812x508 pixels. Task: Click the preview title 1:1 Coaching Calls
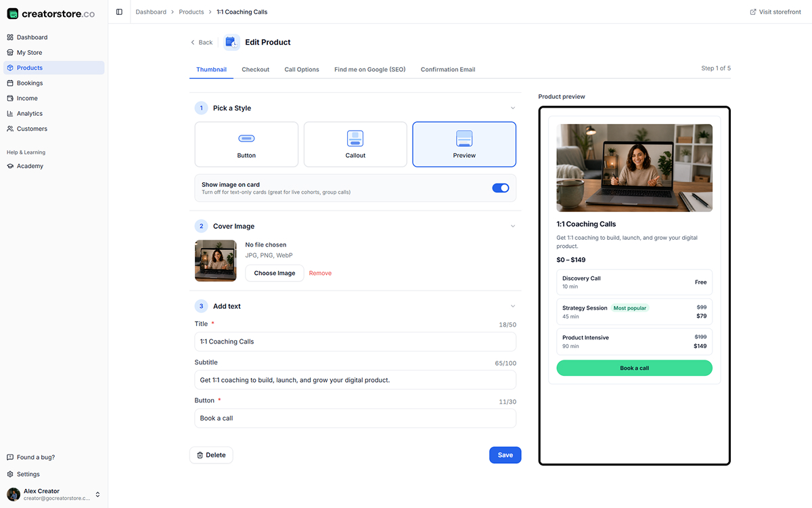pos(586,224)
